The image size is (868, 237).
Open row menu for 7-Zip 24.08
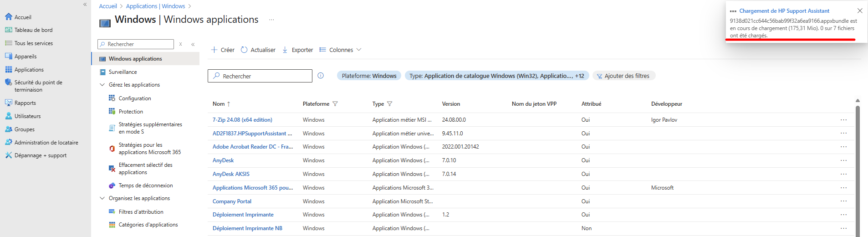tap(843, 120)
